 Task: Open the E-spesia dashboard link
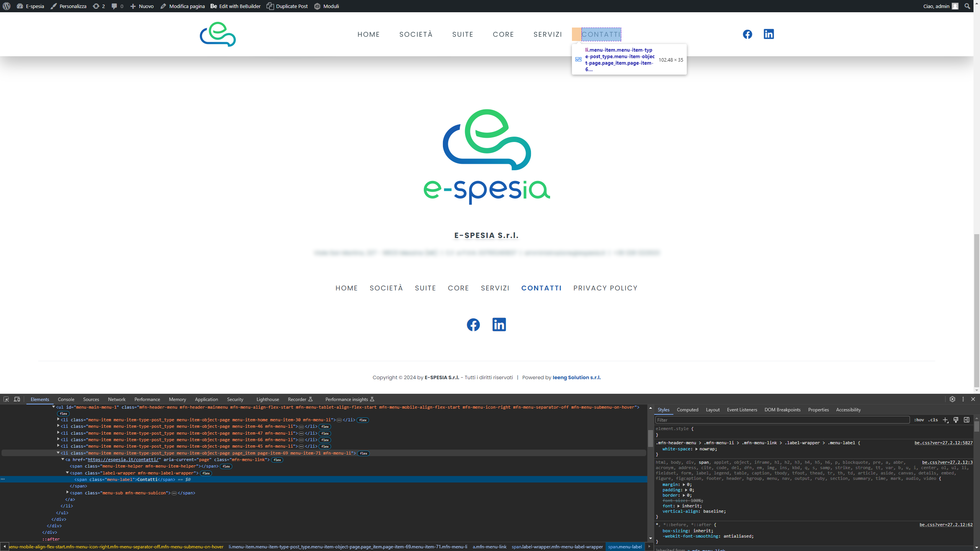coord(30,6)
